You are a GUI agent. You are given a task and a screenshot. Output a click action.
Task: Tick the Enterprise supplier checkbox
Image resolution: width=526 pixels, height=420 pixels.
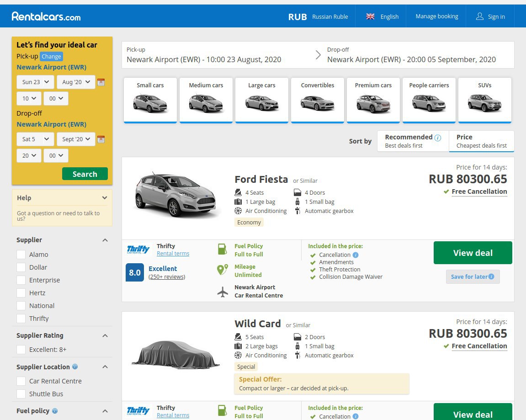21,280
